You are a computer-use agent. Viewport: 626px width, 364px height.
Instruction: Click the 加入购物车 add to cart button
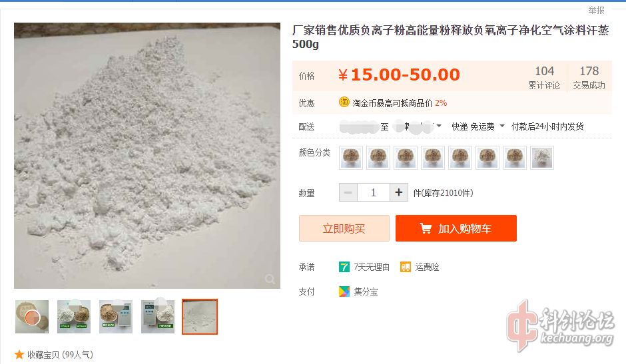pyautogui.click(x=456, y=228)
